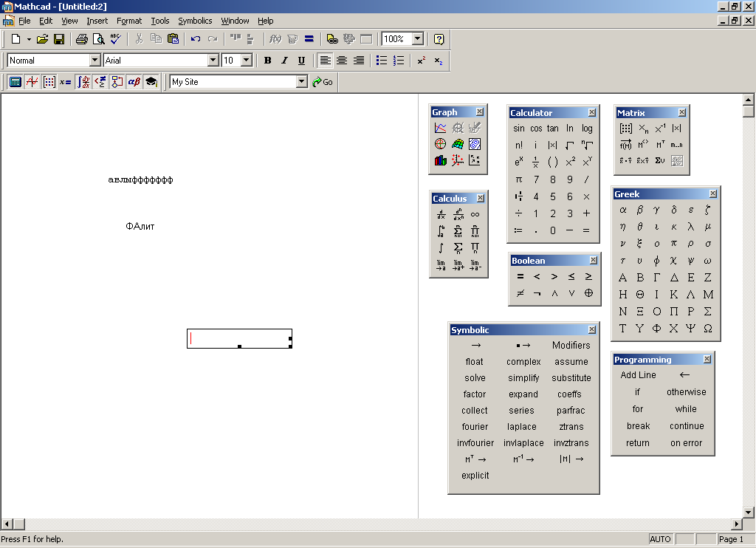Open Boolean toolbar button in Math toolbar
Viewport: 756px width, 548px height.
100,82
